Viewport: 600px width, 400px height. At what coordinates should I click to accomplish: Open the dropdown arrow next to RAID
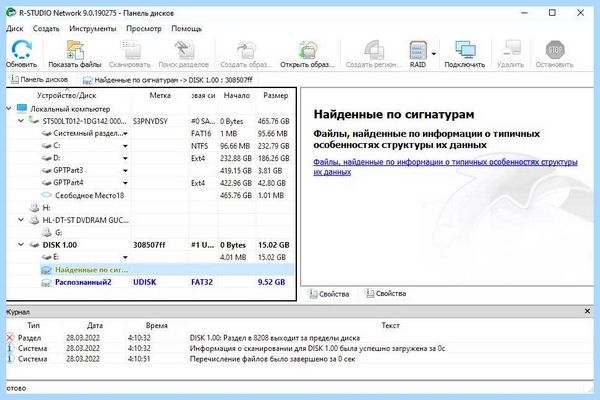434,54
